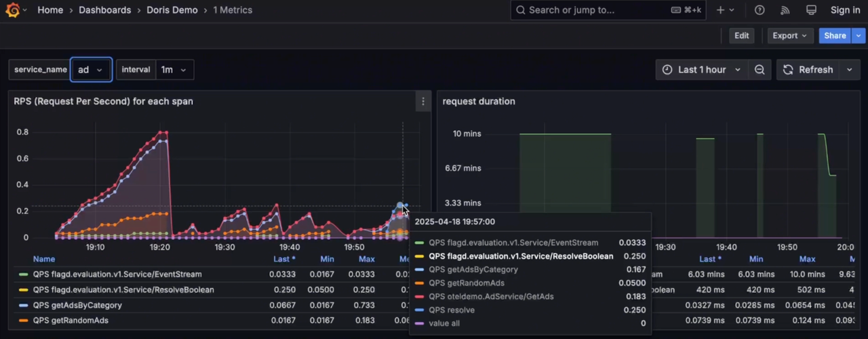Open refresh interval dropdown arrow

point(849,70)
